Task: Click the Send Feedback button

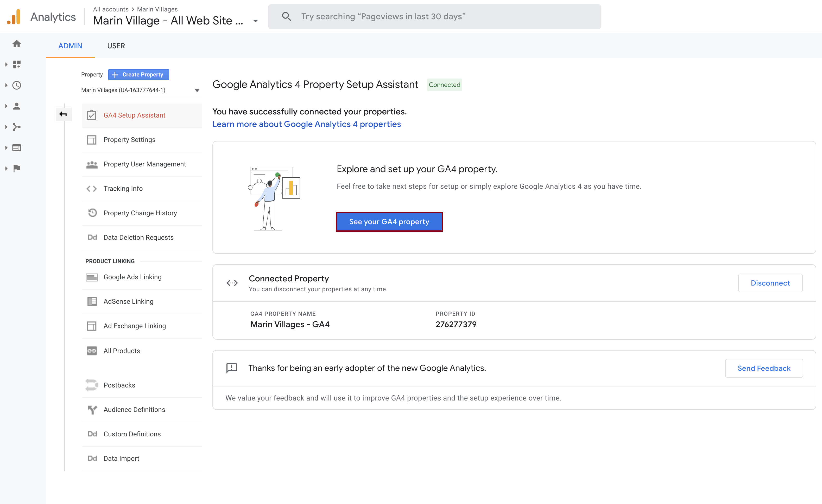Action: [x=764, y=368]
